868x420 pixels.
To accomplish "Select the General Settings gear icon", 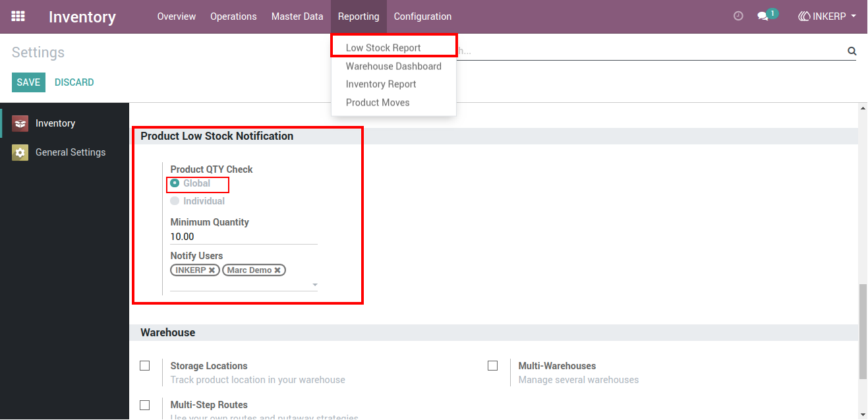I will [20, 152].
